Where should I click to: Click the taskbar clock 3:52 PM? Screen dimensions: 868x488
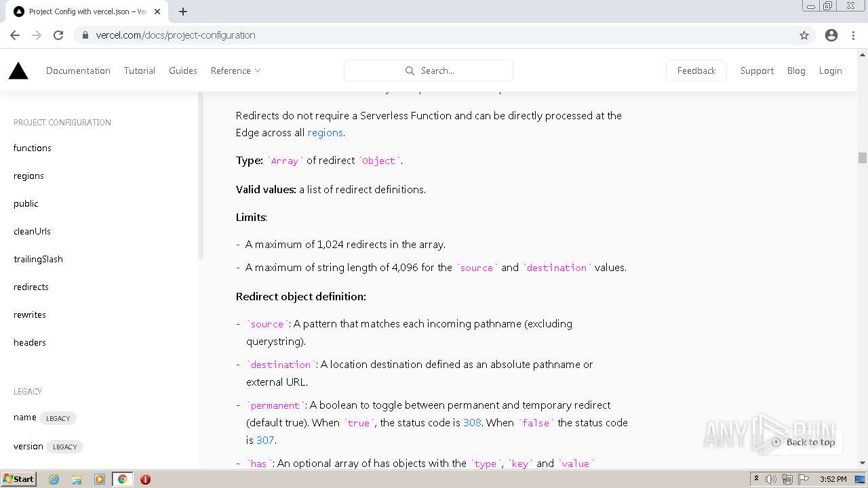click(x=833, y=479)
